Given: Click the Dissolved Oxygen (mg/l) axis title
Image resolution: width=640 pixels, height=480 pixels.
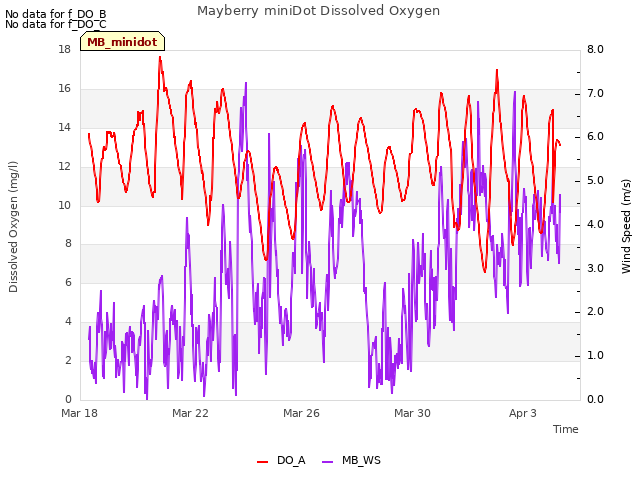Looking at the screenshot, I should tap(13, 227).
